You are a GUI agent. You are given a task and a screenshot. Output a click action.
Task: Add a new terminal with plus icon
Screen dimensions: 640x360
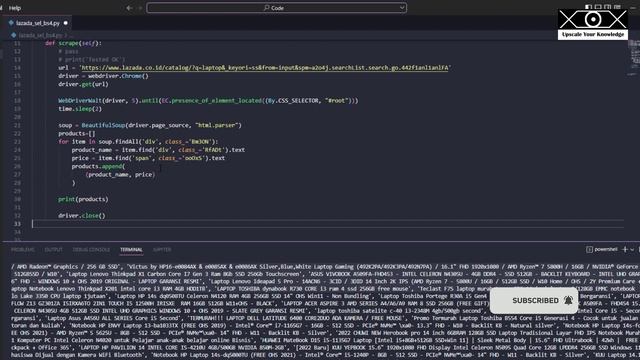pyautogui.click(x=625, y=249)
